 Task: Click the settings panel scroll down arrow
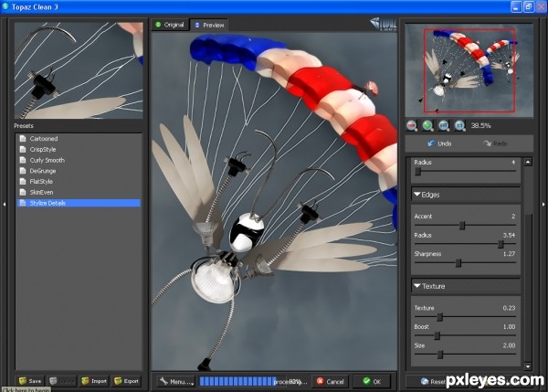point(528,366)
